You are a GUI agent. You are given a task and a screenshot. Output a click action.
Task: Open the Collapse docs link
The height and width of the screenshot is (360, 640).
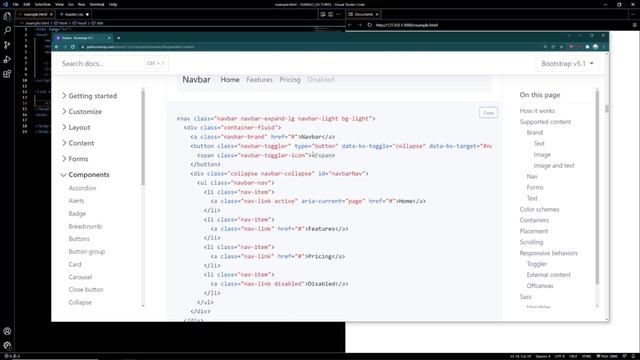pyautogui.click(x=80, y=302)
